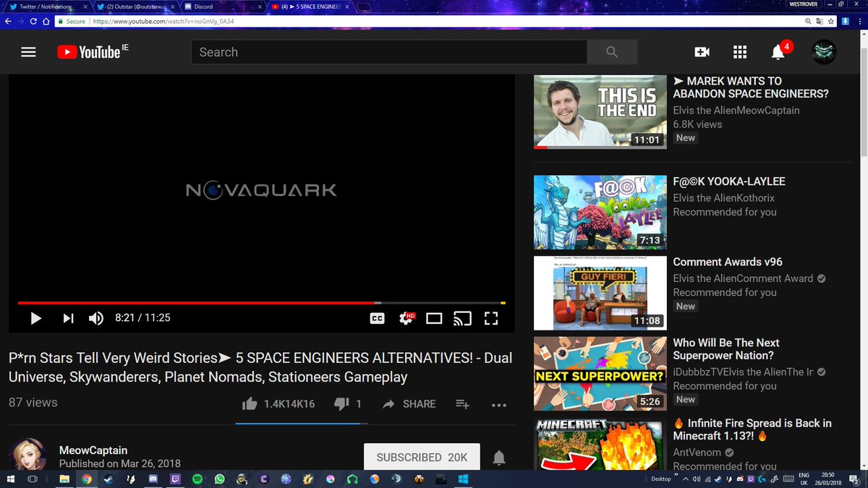
Task: Open the MeowCaptain channel avatar
Action: (27, 455)
